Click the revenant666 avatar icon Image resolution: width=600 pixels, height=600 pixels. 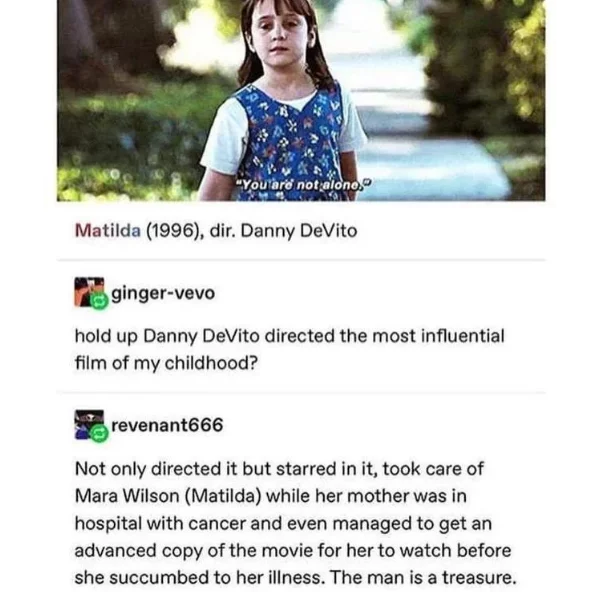tap(89, 425)
